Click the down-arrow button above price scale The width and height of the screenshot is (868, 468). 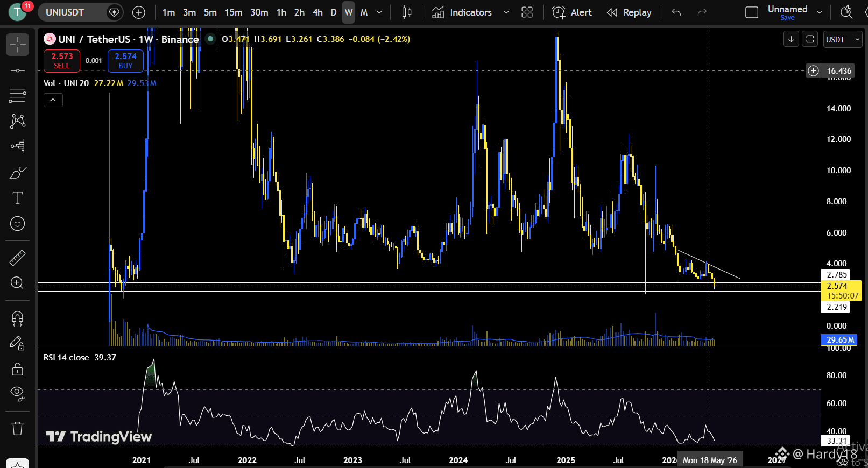[791, 39]
